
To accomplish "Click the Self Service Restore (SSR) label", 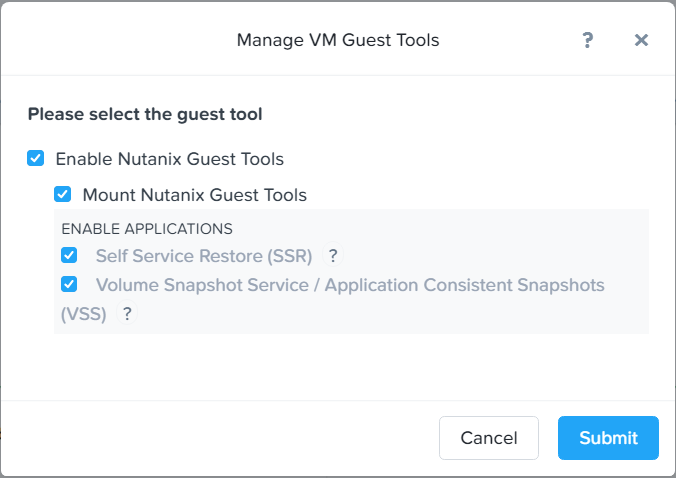I will tap(203, 256).
